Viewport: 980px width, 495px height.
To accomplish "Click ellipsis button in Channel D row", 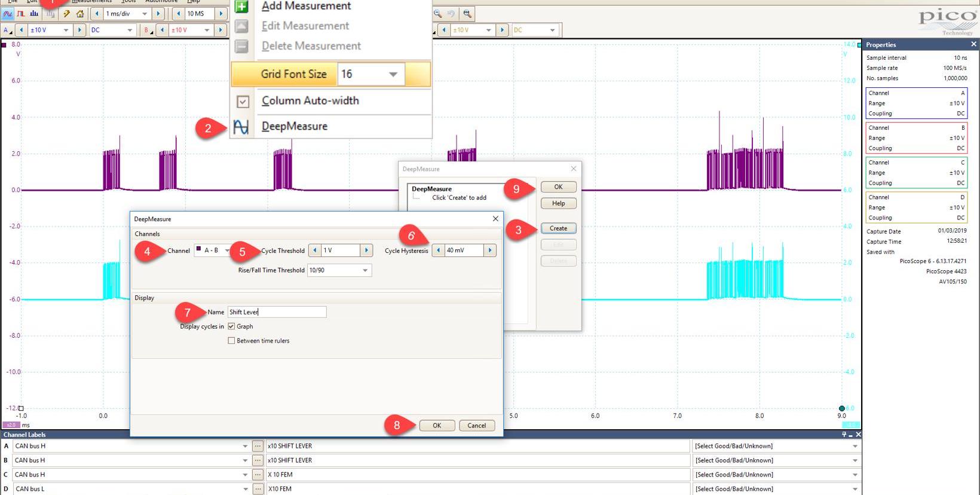I will 258,489.
